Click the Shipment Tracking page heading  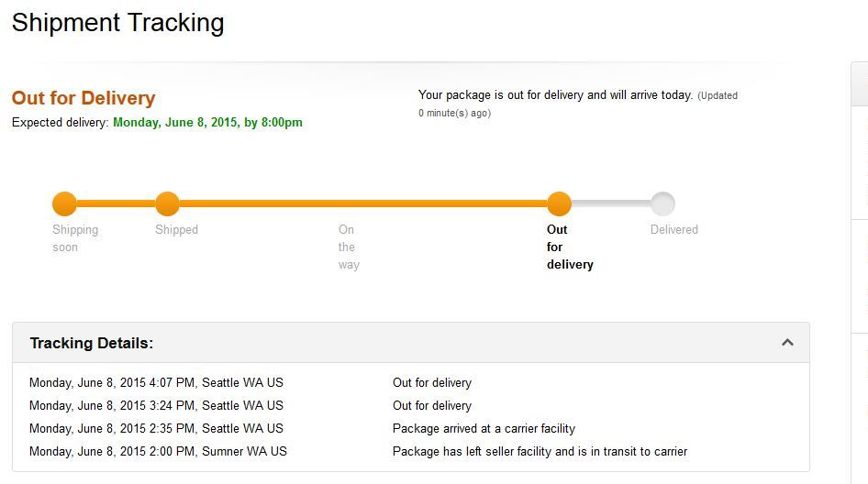117,23
